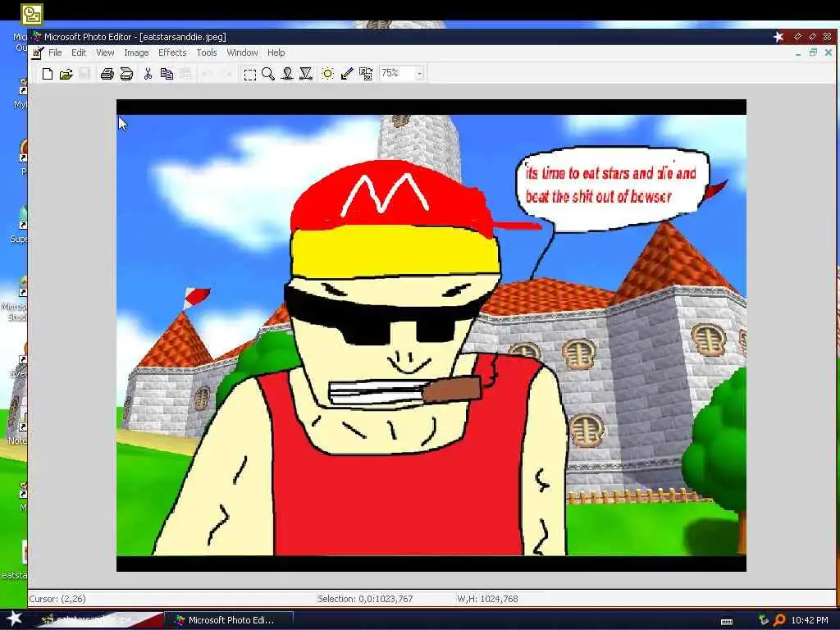Click the orange magnifier tray icon
This screenshot has width=840, height=630.
click(779, 620)
